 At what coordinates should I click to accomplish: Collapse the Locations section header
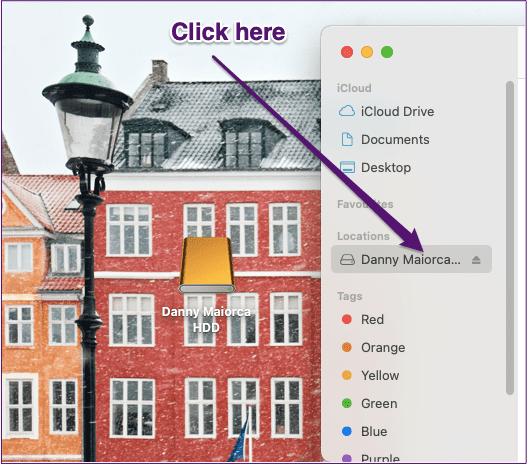pos(363,236)
